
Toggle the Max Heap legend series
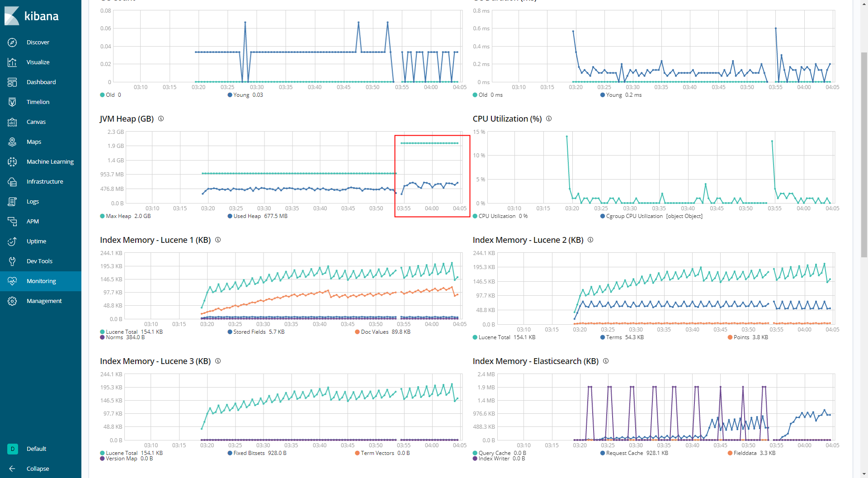(x=125, y=216)
